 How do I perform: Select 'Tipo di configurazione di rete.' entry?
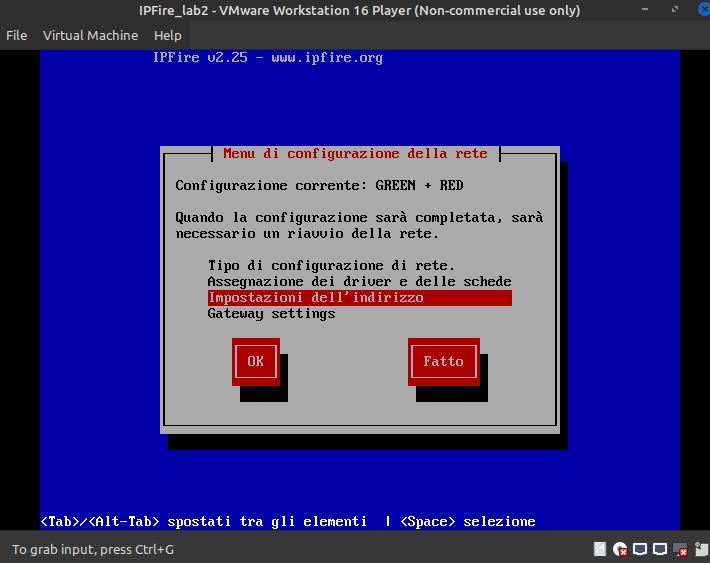coord(331,265)
